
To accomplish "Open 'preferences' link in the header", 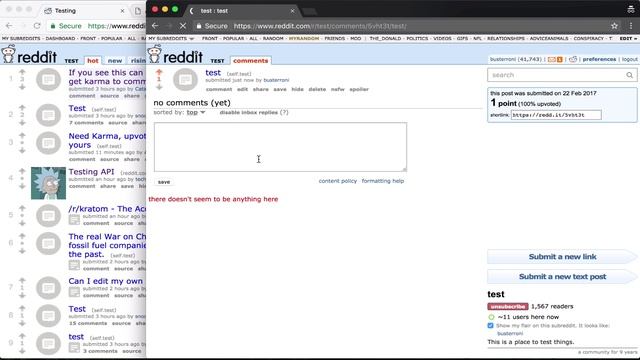I will [599, 59].
